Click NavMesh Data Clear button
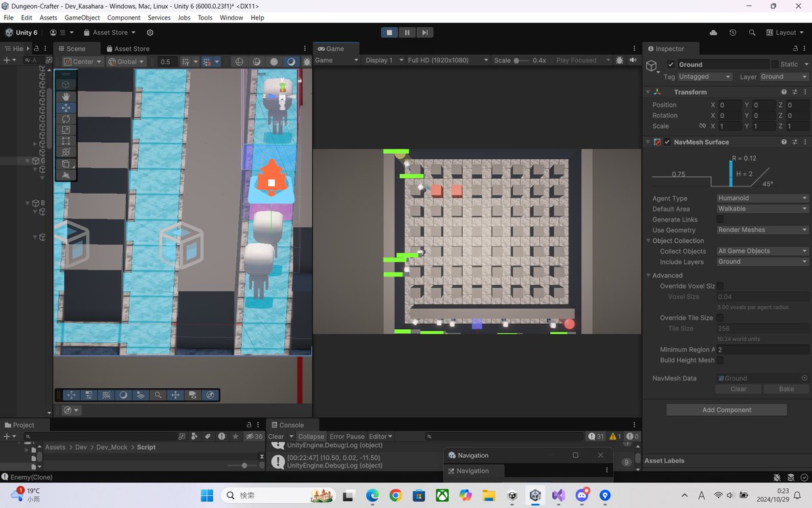Screen dimensions: 812x508 [738, 389]
